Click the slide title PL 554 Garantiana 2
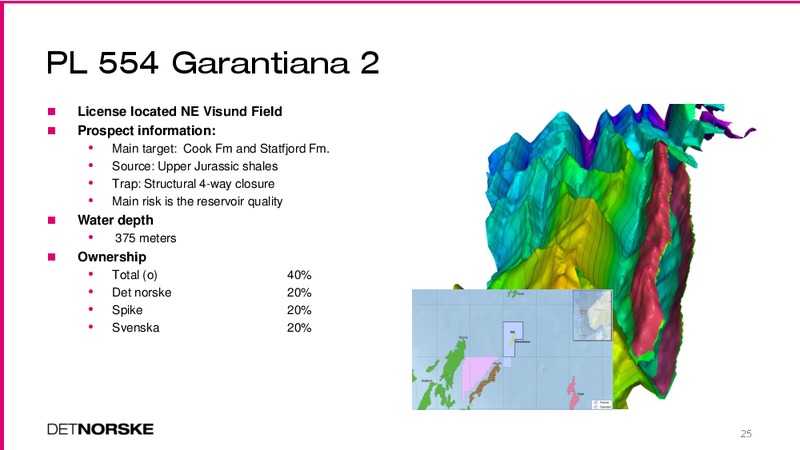The height and width of the screenshot is (450, 800). coord(213,63)
